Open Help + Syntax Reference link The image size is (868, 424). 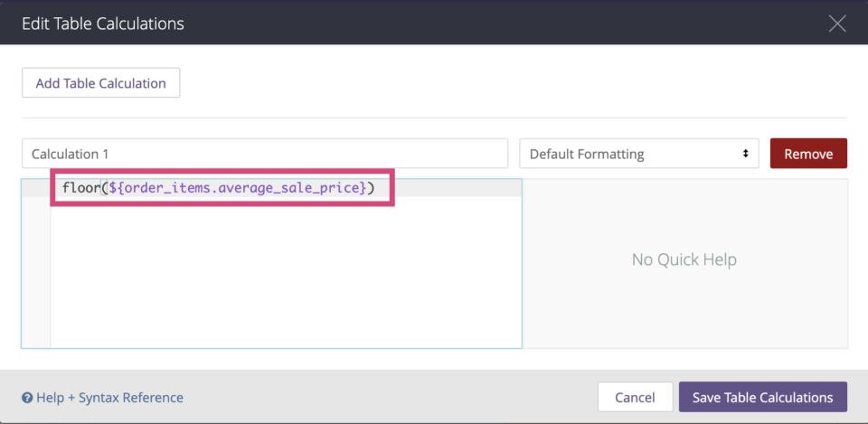click(109, 398)
